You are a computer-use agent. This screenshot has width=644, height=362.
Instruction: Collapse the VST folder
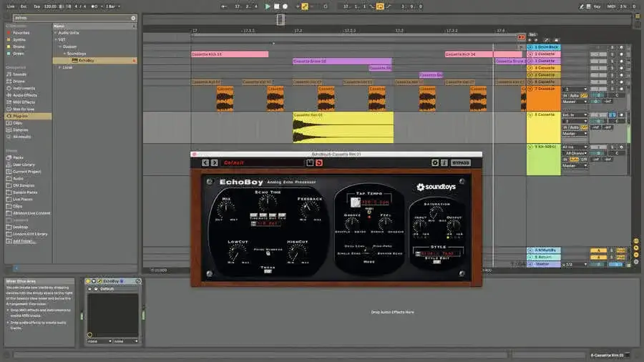pos(56,39)
